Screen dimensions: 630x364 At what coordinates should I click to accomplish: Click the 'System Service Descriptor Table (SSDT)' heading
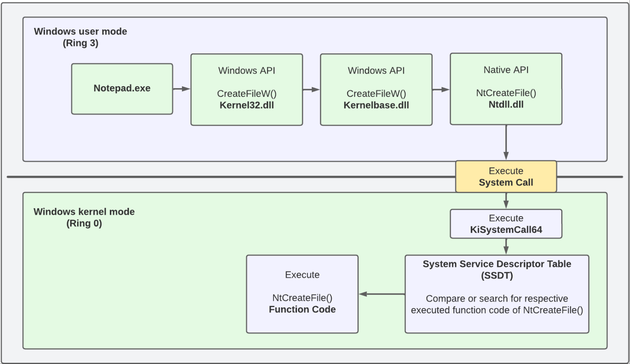[497, 270]
